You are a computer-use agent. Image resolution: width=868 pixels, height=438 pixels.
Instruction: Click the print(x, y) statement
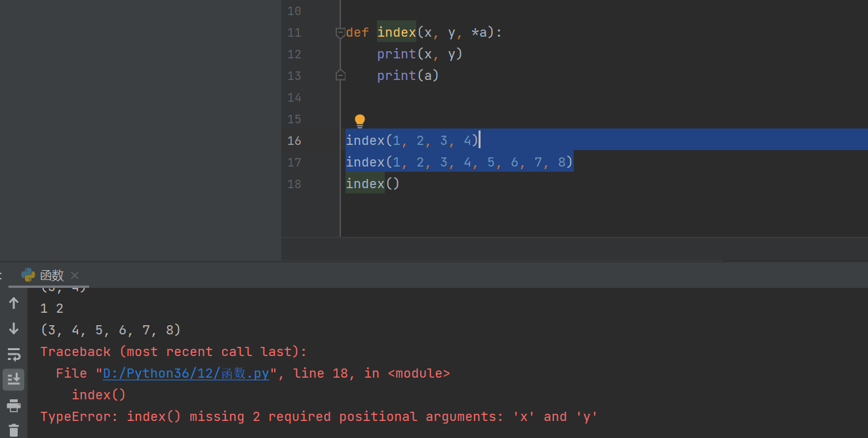click(420, 54)
